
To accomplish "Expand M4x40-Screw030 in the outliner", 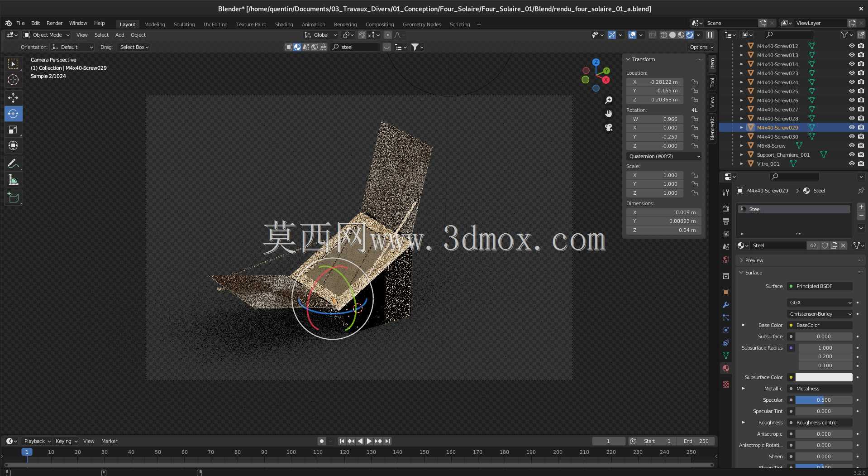I will 741,136.
